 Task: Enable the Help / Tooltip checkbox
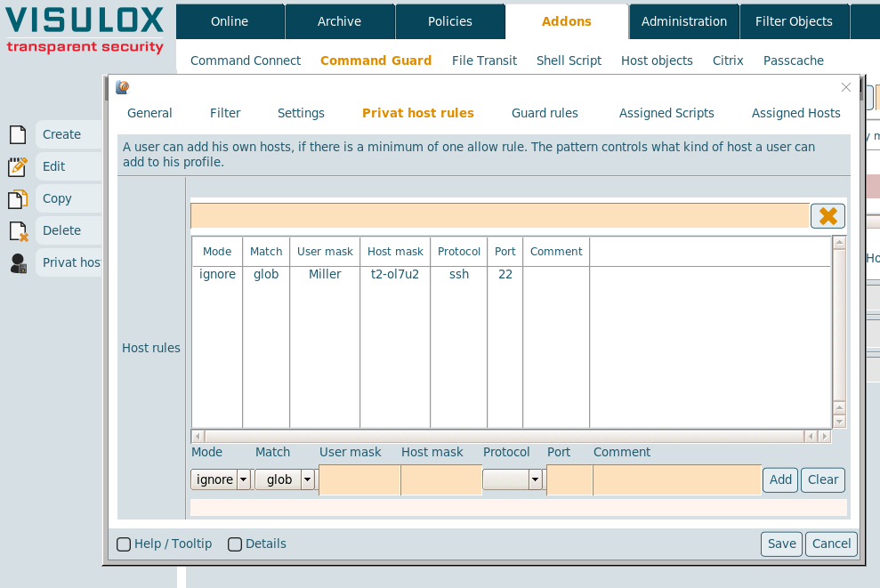124,544
